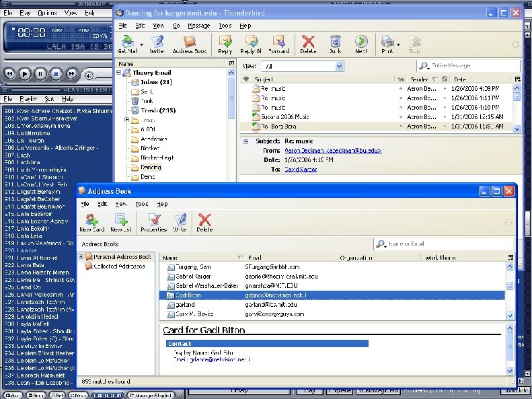
Task: Click New Card in Address Book
Action: pyautogui.click(x=92, y=223)
